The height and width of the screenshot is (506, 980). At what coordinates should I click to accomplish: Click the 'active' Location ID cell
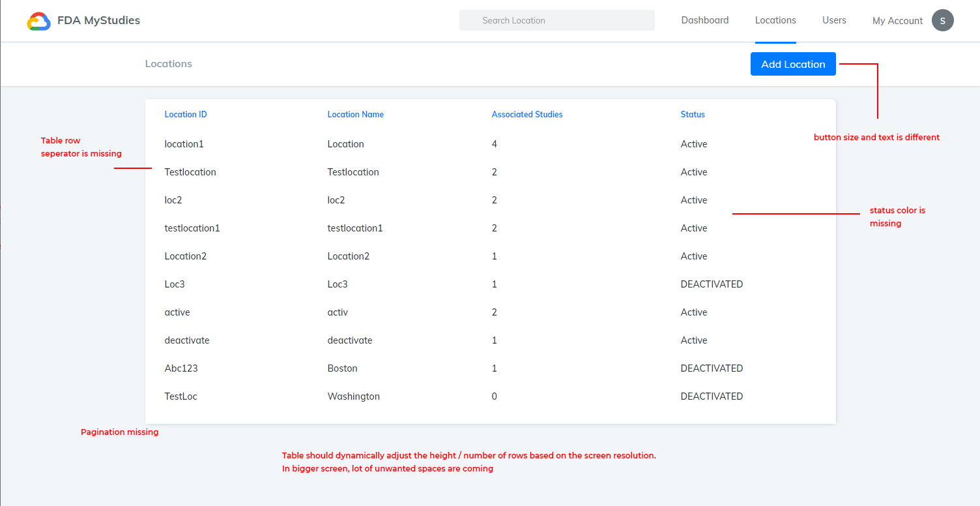[x=177, y=312]
